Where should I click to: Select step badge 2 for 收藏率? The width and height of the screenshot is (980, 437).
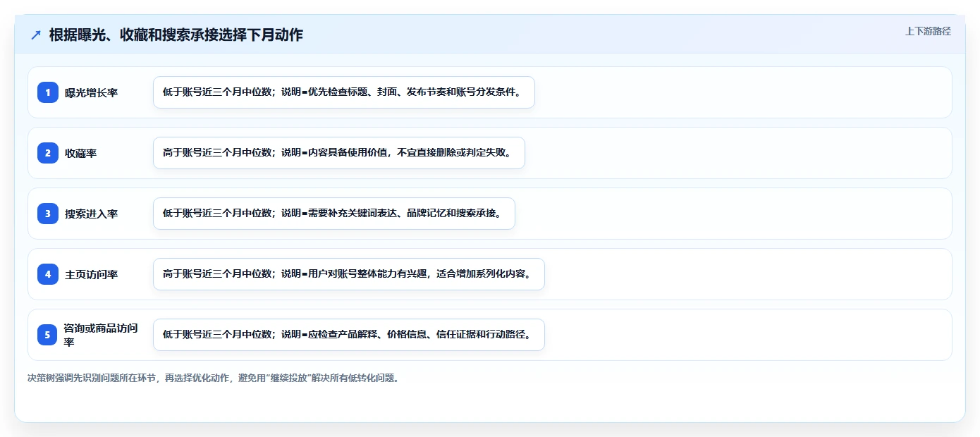coord(48,153)
